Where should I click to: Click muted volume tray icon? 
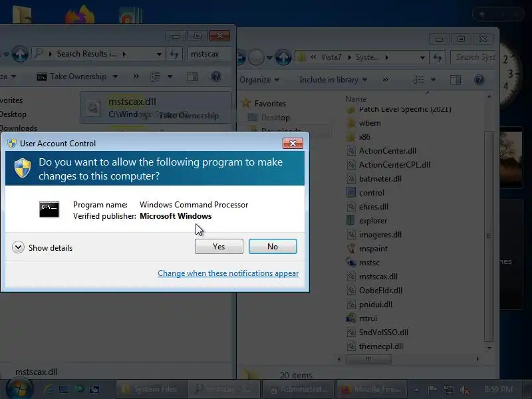[x=464, y=390]
